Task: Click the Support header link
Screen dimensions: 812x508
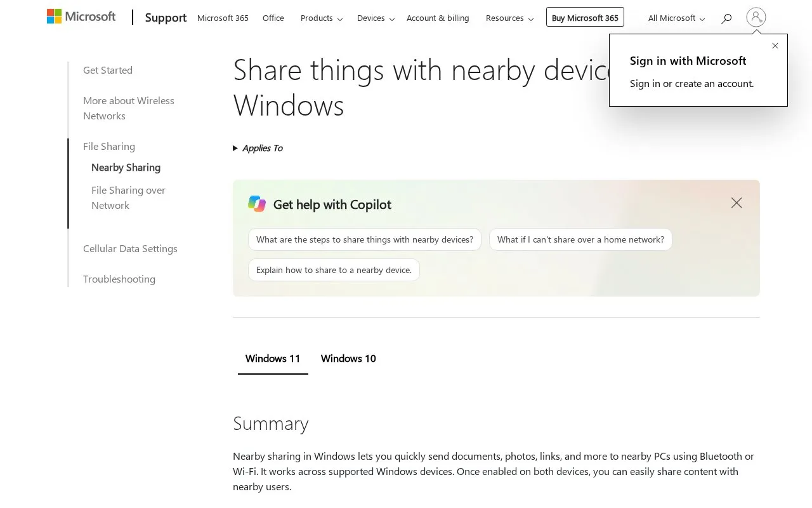Action: 166,18
